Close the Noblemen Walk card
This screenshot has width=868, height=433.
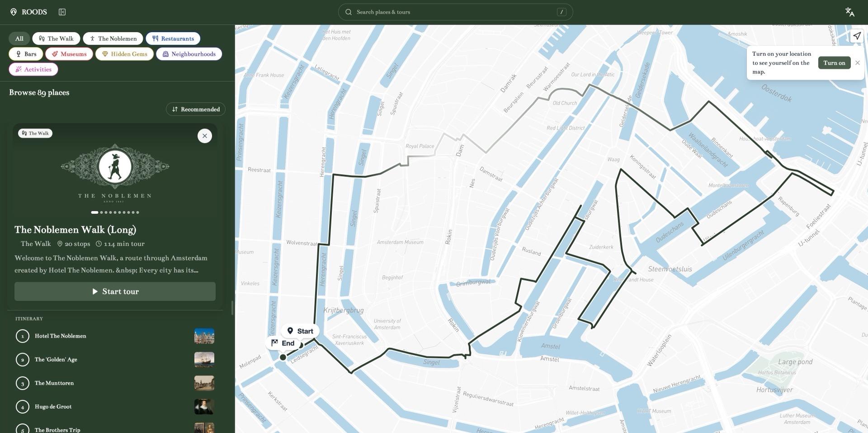[205, 136]
